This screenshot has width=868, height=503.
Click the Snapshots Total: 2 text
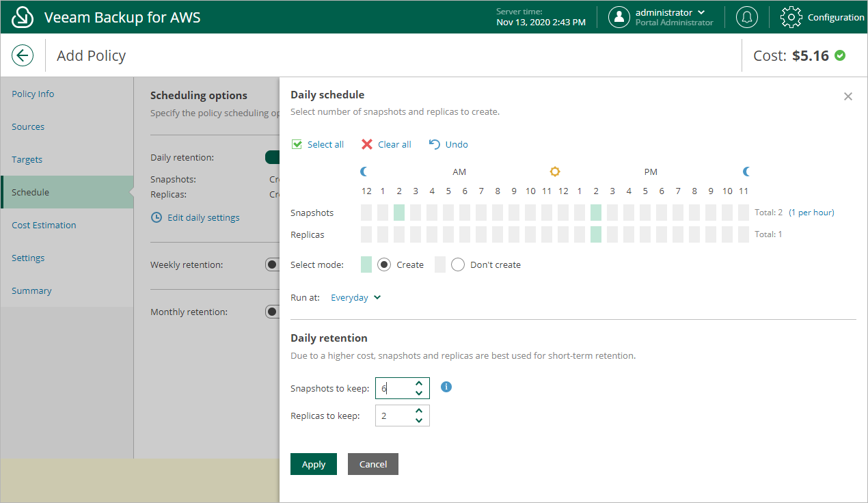[x=769, y=213]
